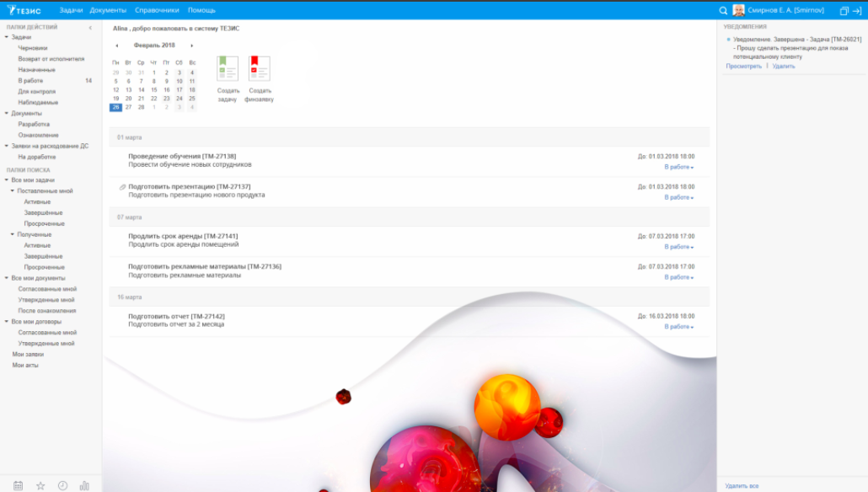Open Мои акты search folder

(x=25, y=366)
